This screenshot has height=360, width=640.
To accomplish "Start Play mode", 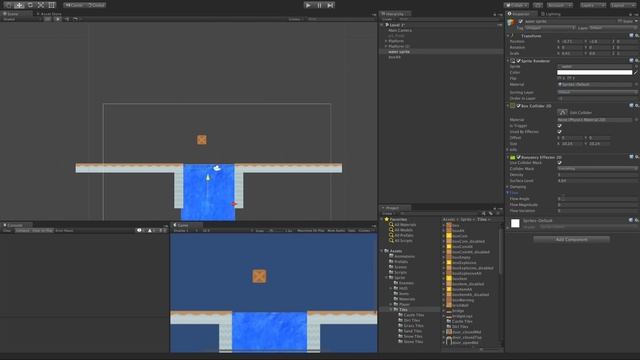I will click(x=309, y=5).
